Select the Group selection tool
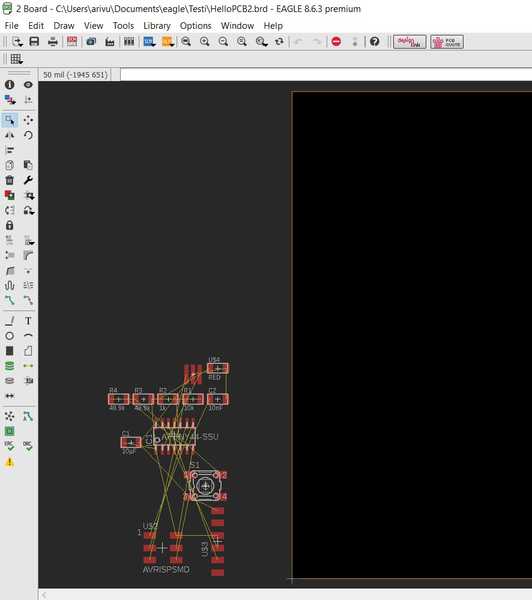 pyautogui.click(x=10, y=120)
